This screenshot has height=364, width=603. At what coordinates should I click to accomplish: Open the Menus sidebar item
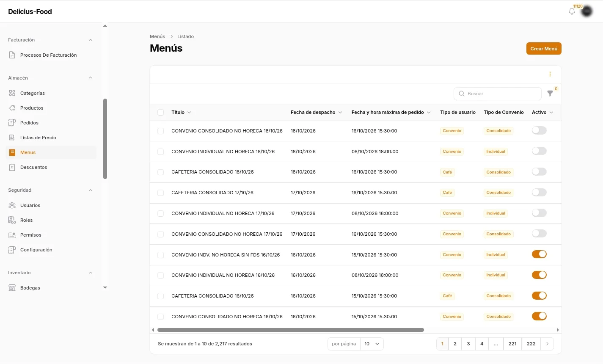(x=51, y=152)
